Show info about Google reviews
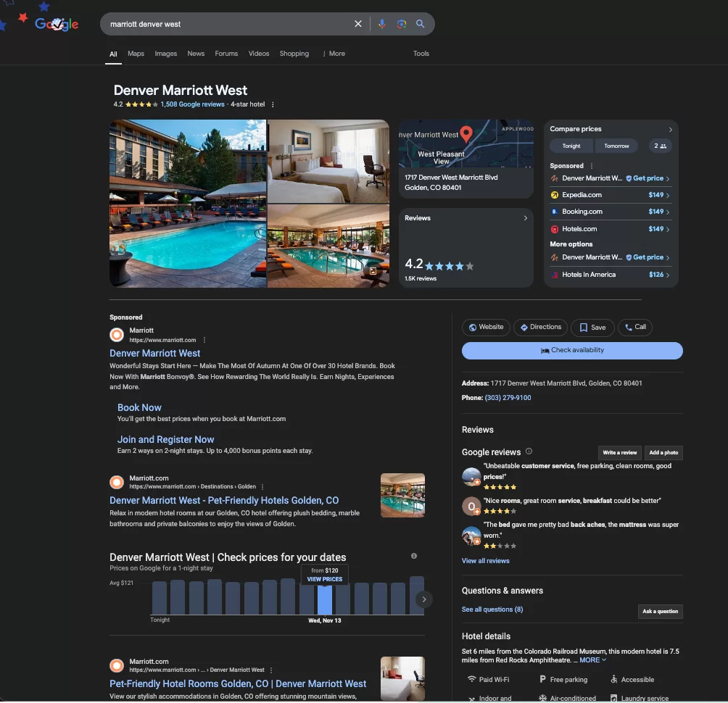This screenshot has height=703, width=728. (529, 451)
